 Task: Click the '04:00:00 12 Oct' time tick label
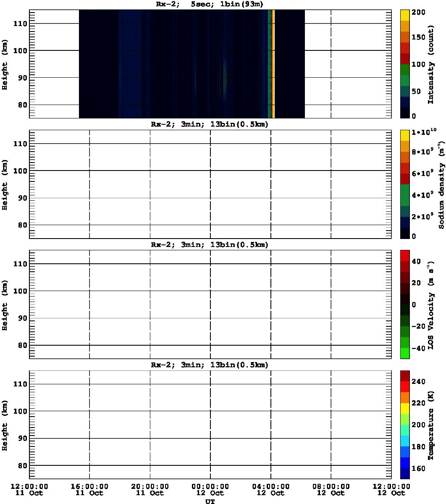[270, 489]
